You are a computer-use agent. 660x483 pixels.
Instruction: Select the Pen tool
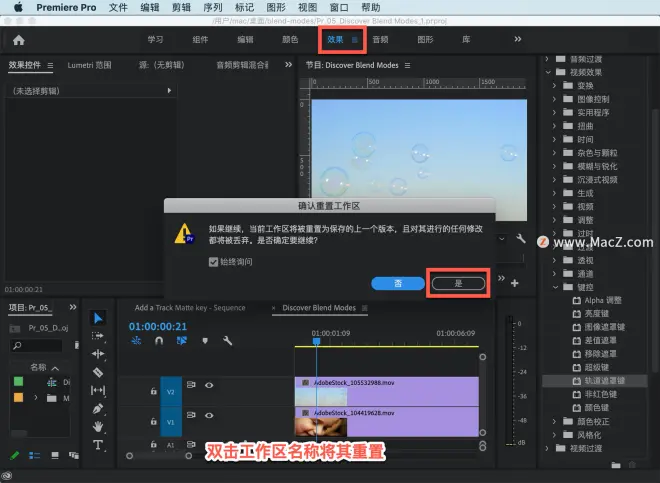pos(98,408)
